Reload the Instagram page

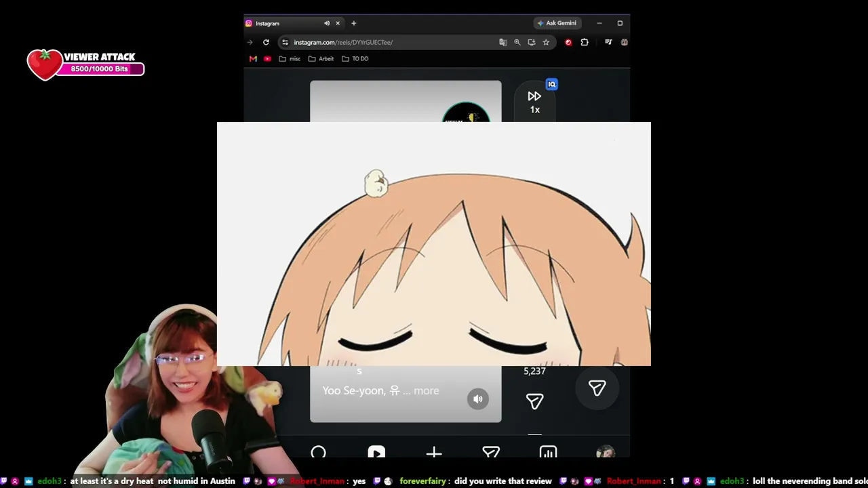[266, 42]
